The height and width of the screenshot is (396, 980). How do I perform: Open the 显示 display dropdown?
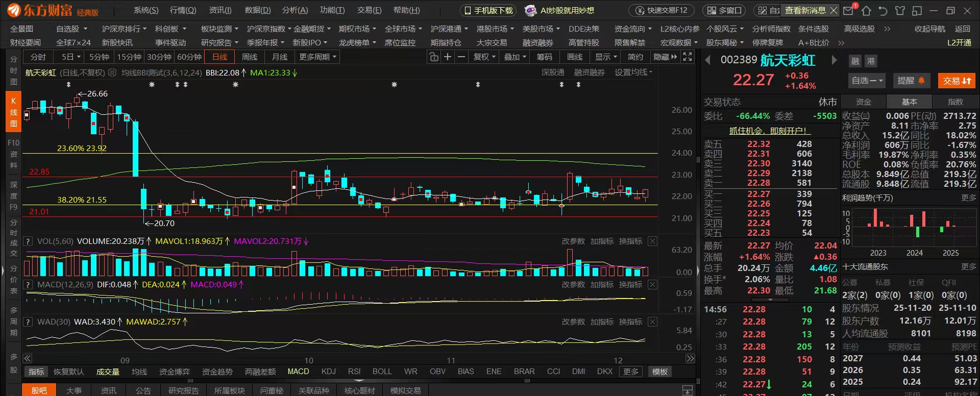coord(606,57)
